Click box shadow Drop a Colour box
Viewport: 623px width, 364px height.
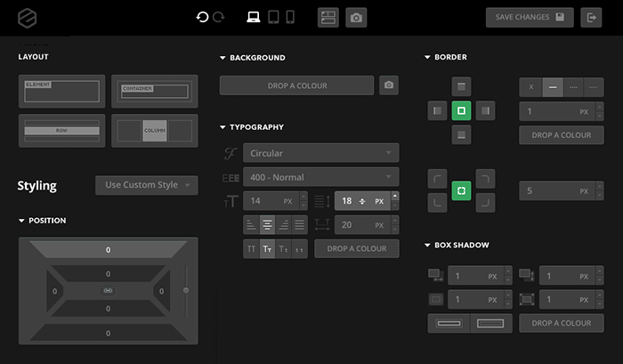[x=562, y=323]
